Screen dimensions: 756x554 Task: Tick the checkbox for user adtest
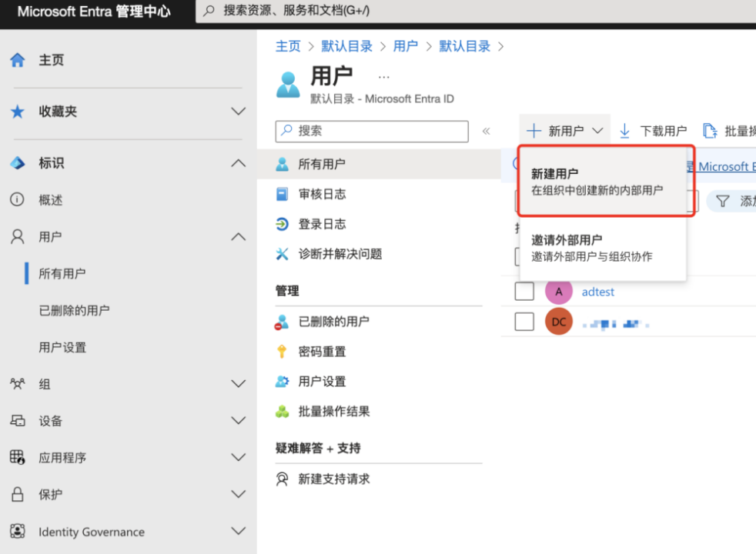pos(524,292)
